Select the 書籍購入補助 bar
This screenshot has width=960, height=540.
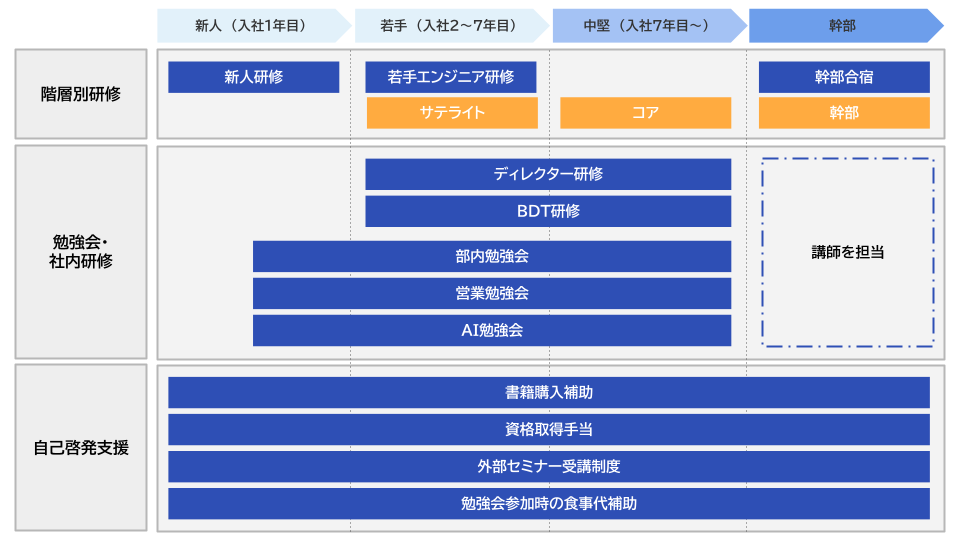click(549, 393)
